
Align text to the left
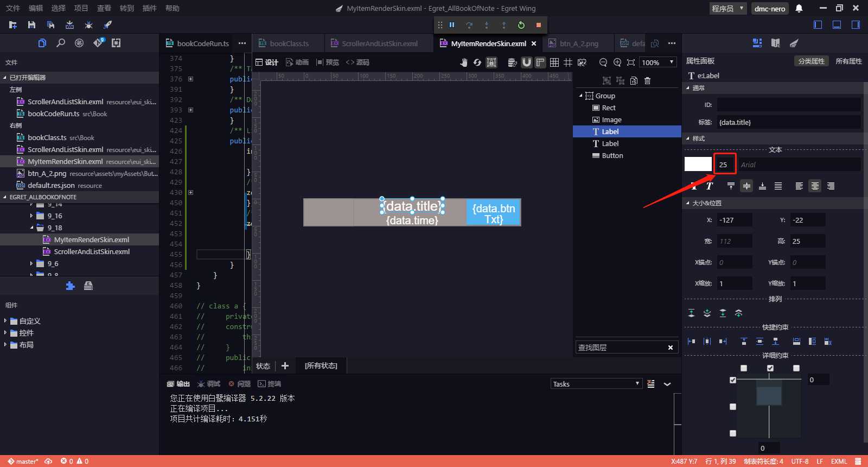click(799, 186)
